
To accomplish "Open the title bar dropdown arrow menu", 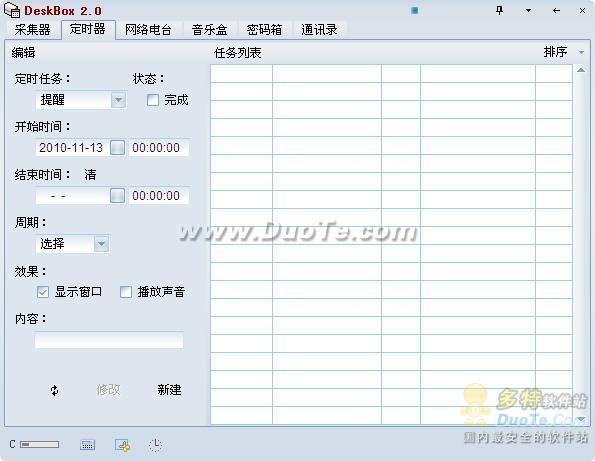I will (x=528, y=11).
